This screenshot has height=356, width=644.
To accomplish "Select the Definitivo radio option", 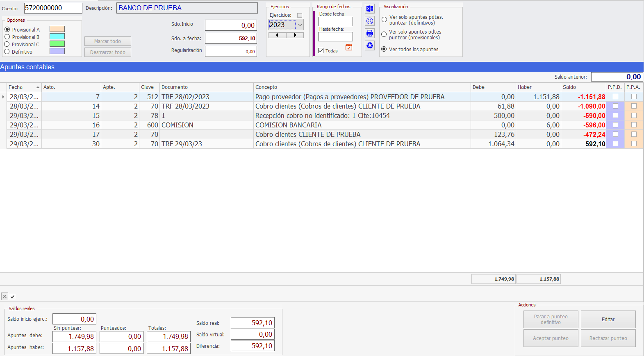I will pos(7,52).
